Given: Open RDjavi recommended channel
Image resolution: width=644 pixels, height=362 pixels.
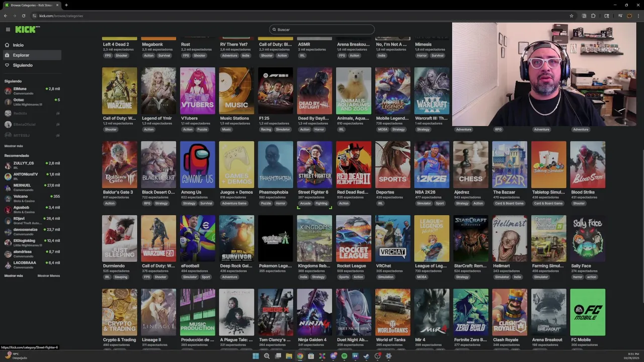Looking at the screenshot, I should 32,220.
